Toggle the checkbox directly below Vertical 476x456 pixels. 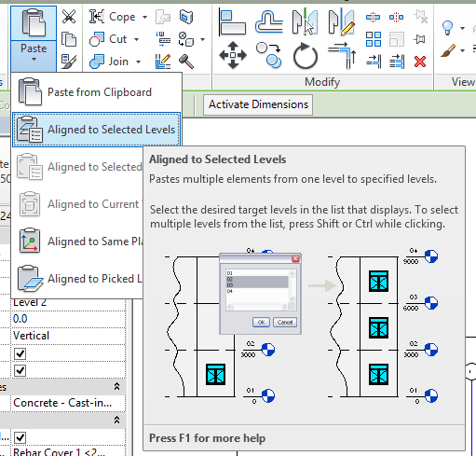[20, 353]
